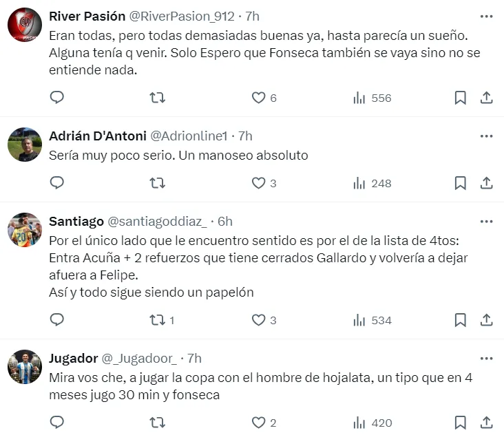Image resolution: width=504 pixels, height=435 pixels.
Task: Like River Pasión's tweet with 6 likes
Action: click(x=259, y=98)
